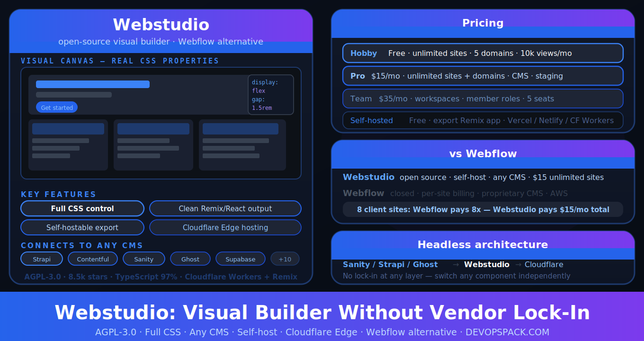This screenshot has height=341, width=644.
Task: Click the Pricing panel header
Action: tap(483, 23)
